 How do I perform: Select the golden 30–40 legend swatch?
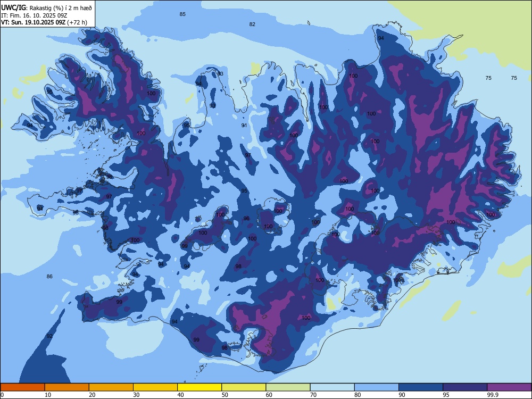click(155, 387)
